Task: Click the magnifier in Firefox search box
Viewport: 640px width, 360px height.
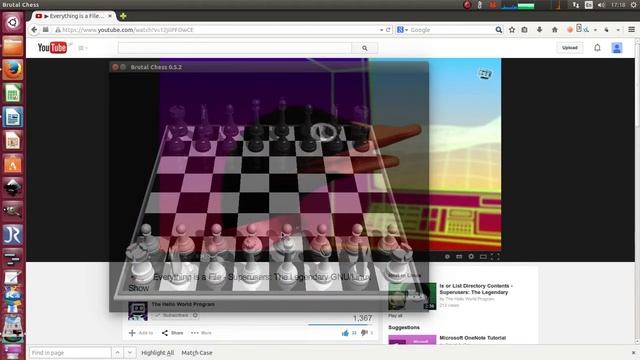Action: tap(498, 30)
